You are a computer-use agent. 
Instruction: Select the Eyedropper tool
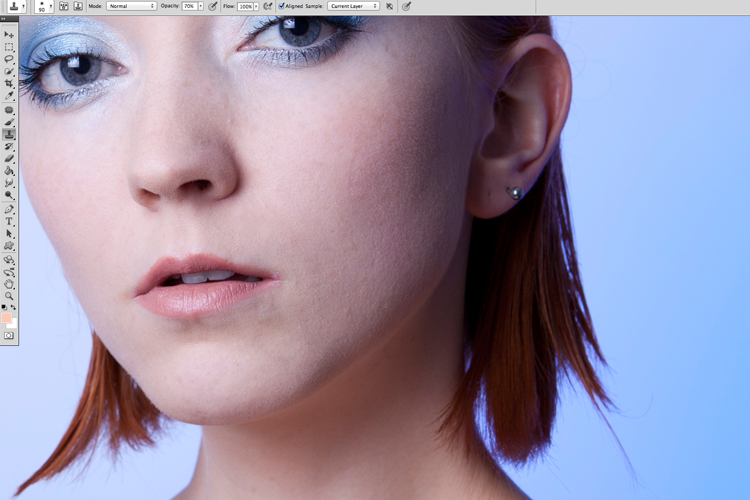[9, 96]
